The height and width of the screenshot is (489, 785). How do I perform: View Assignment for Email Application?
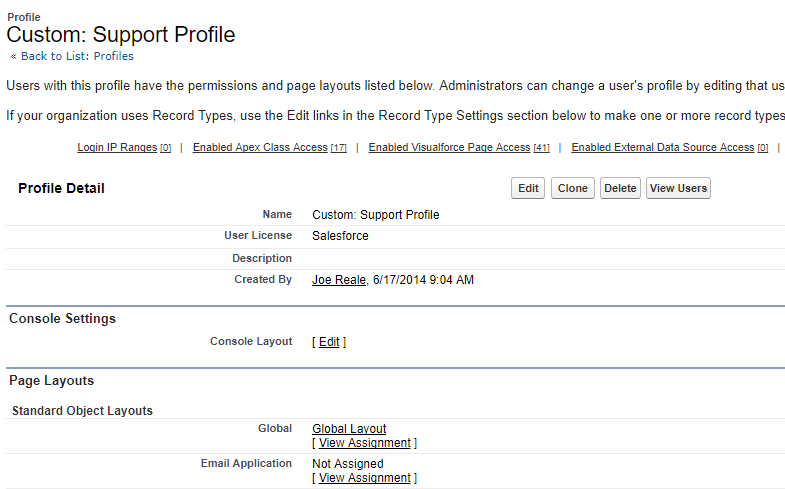click(x=364, y=478)
